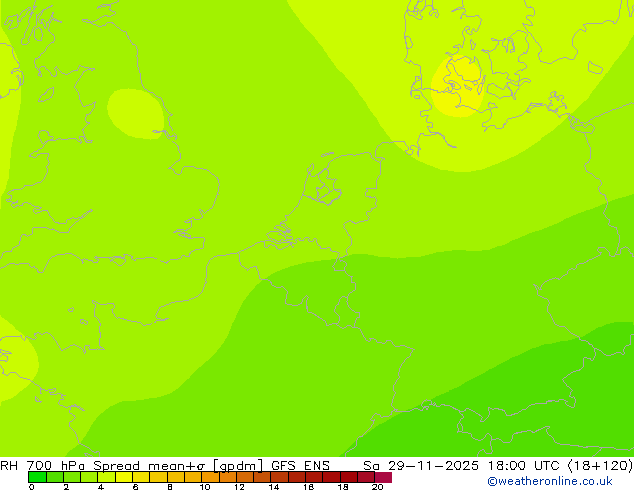This screenshot has width=634, height=490.
Task: Click legend scale value '4'
Action: click(x=101, y=487)
